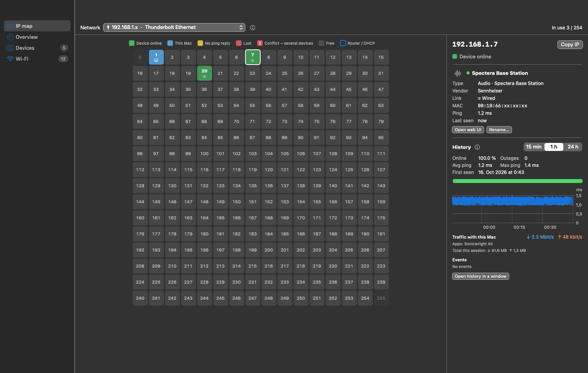Click the 48 kbit/s upload rate
Screen dimensions: 588x373
(570, 237)
